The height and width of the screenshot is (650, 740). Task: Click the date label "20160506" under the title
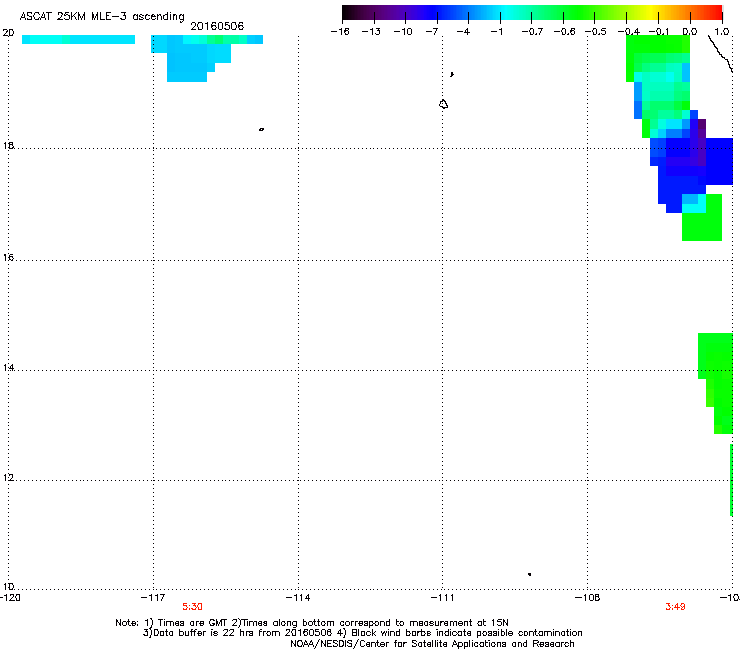pos(217,26)
